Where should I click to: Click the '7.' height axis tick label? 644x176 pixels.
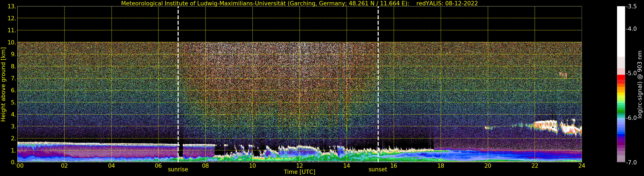tap(13, 78)
